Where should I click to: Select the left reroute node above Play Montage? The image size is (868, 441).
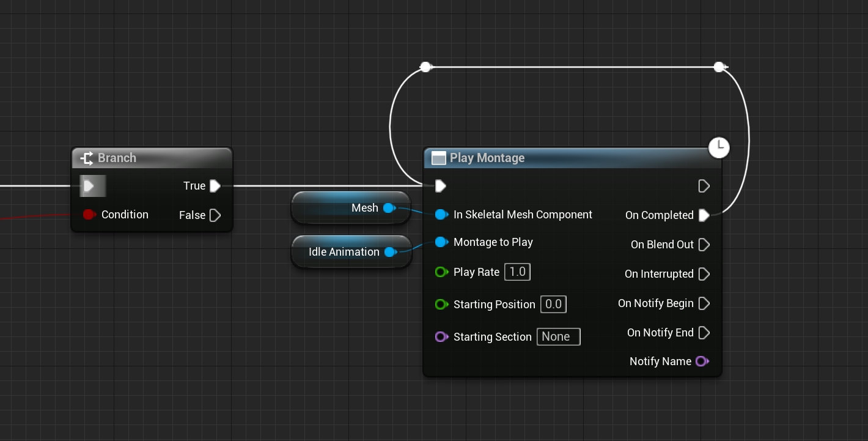pyautogui.click(x=426, y=67)
